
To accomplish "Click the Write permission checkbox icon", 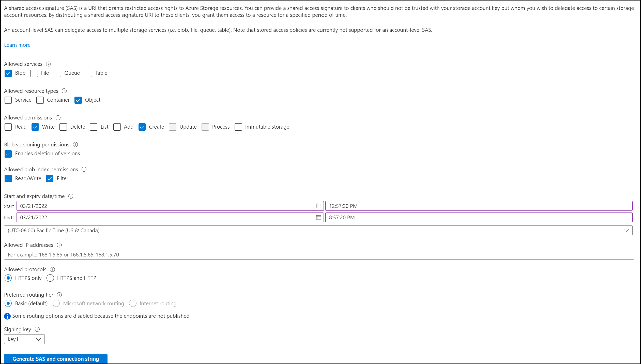I will (x=35, y=127).
